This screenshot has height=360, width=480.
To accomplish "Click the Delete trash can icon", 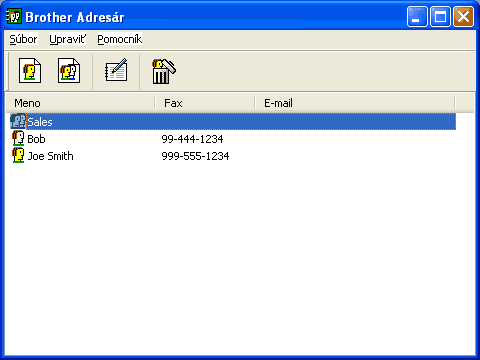I will (164, 71).
